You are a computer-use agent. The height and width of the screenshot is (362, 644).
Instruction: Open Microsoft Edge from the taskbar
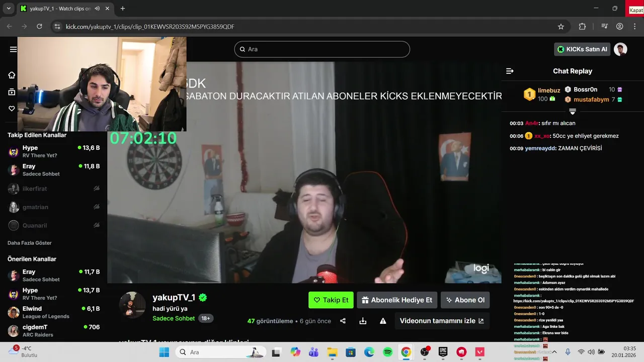tap(369, 352)
